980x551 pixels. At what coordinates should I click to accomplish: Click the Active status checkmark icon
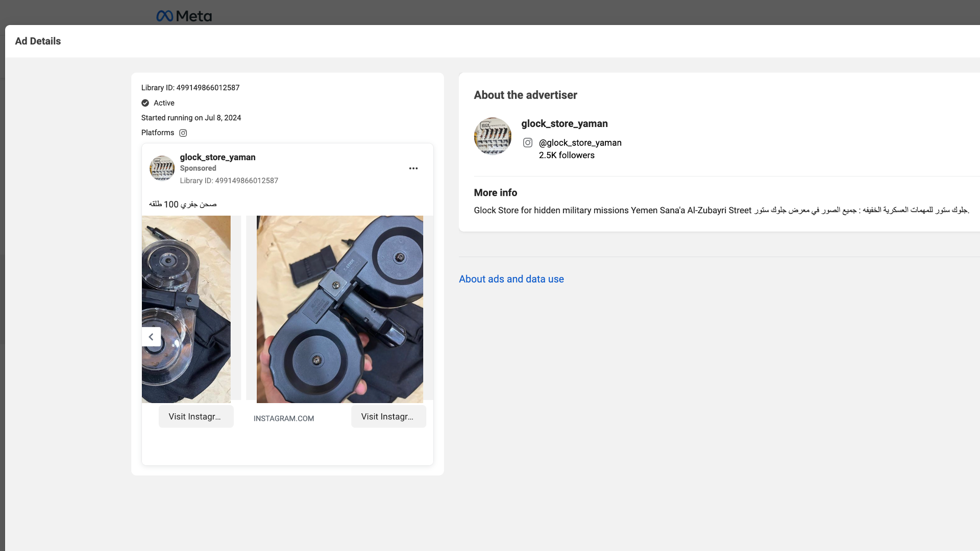145,103
